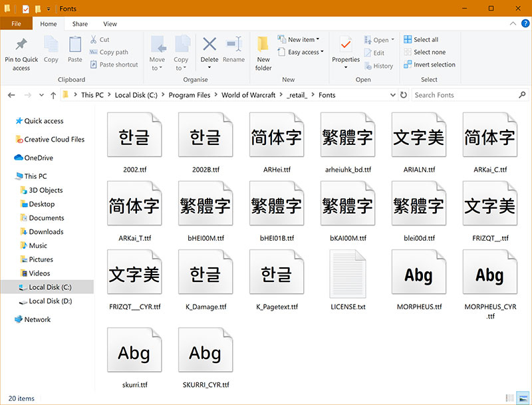
Task: Expand the New item dropdown
Action: [x=301, y=39]
